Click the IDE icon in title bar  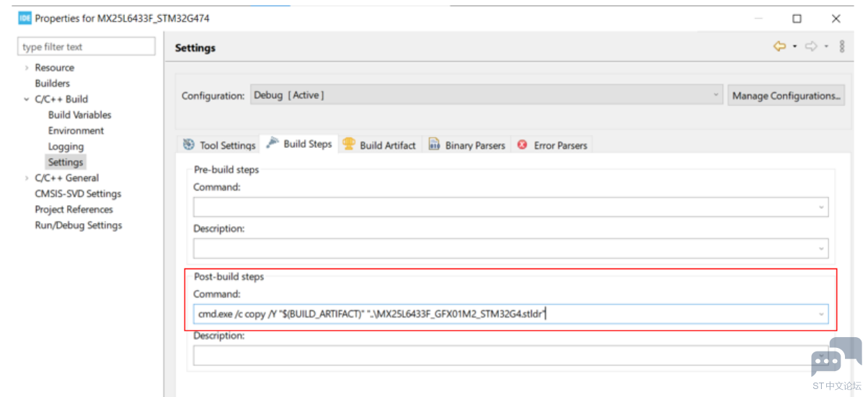coord(25,18)
